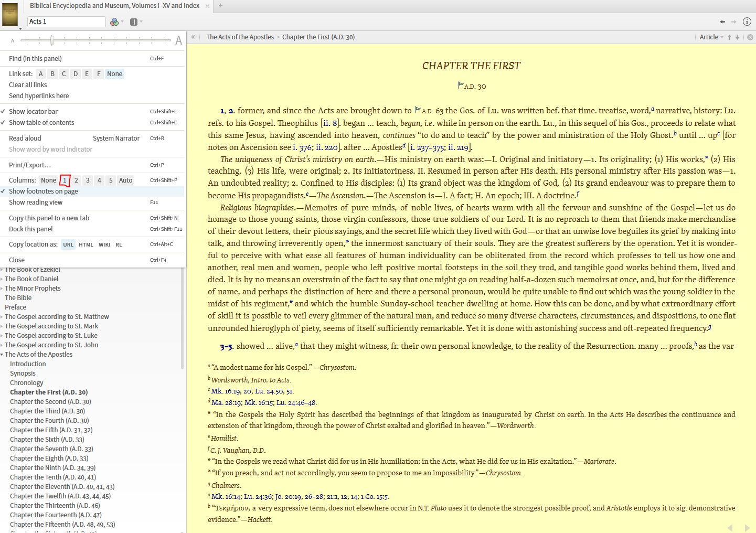This screenshot has width=756, height=533.
Task: Open the visual filters icon
Action: pos(114,22)
